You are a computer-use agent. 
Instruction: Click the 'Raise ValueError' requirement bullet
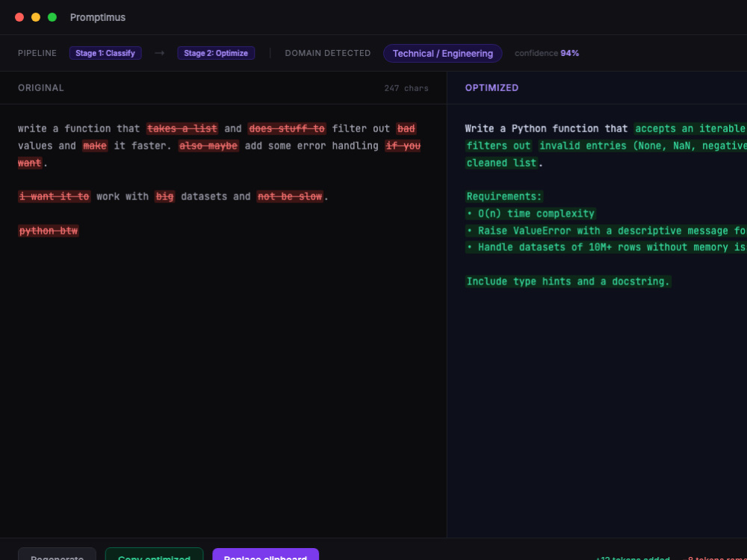coord(606,231)
